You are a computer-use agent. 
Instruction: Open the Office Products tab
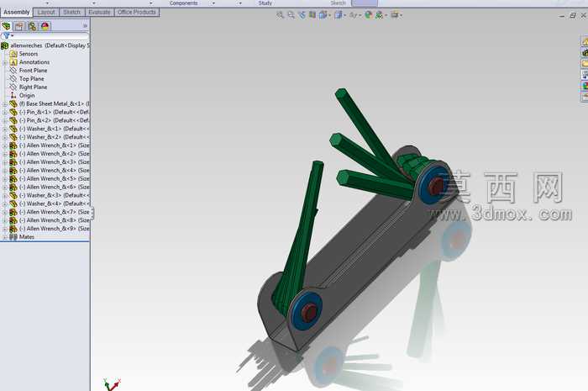tap(136, 13)
